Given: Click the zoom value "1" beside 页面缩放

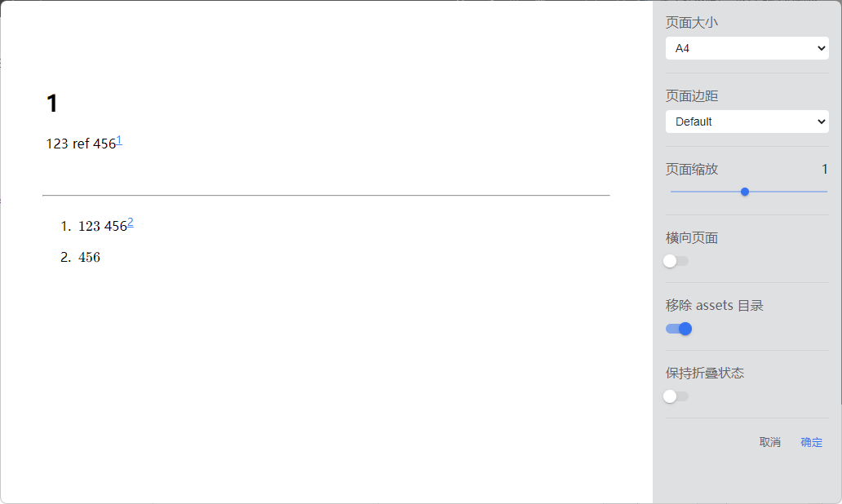Looking at the screenshot, I should pos(824,170).
